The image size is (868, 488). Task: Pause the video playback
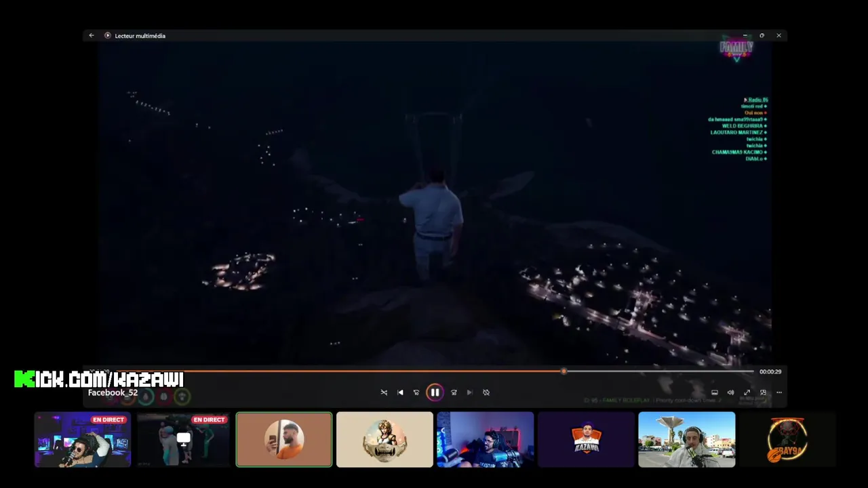435,392
